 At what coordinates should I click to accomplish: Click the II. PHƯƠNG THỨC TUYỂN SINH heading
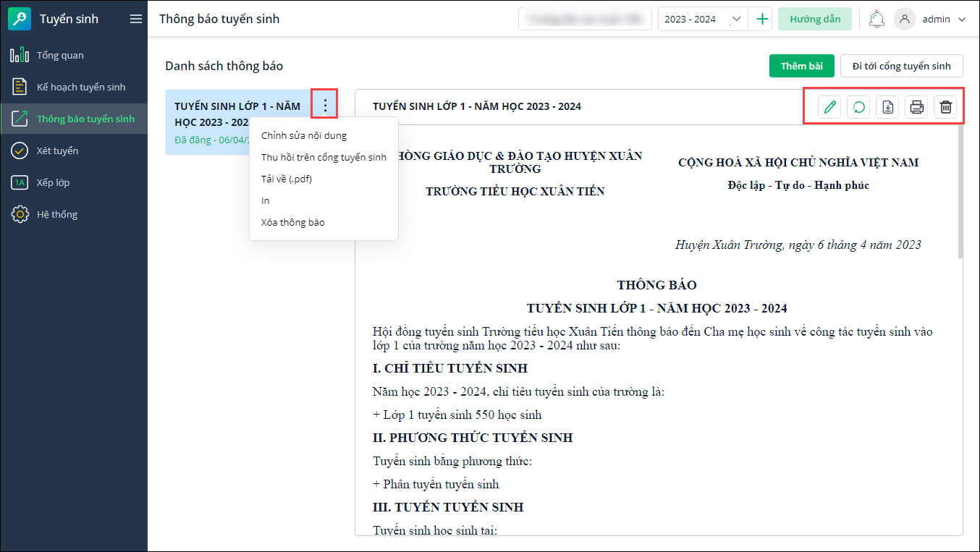[x=473, y=438]
